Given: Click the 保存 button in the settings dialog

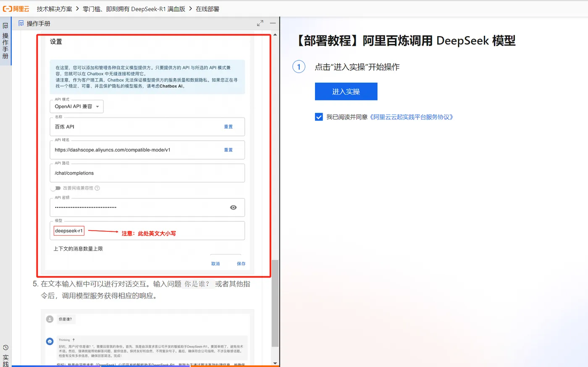Looking at the screenshot, I should (241, 264).
